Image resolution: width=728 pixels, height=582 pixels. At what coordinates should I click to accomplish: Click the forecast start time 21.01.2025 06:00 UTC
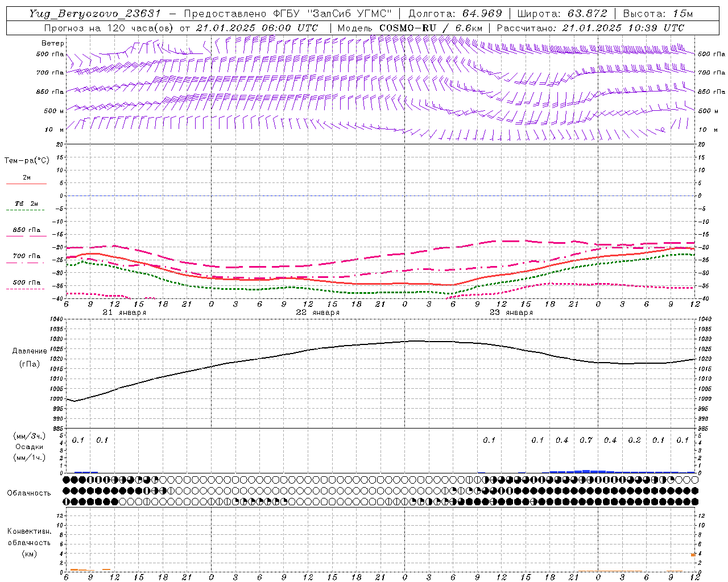[257, 28]
